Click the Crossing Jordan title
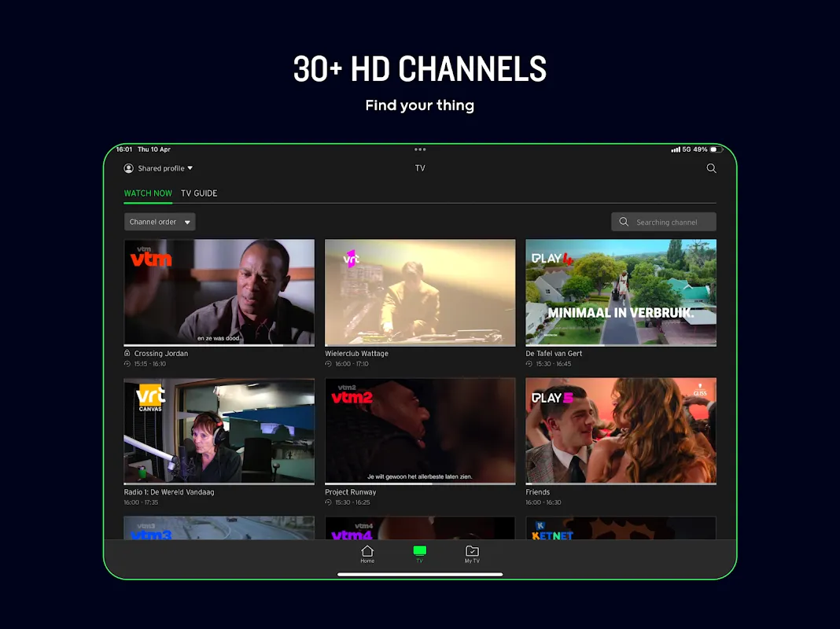Image resolution: width=840 pixels, height=629 pixels. (x=160, y=353)
